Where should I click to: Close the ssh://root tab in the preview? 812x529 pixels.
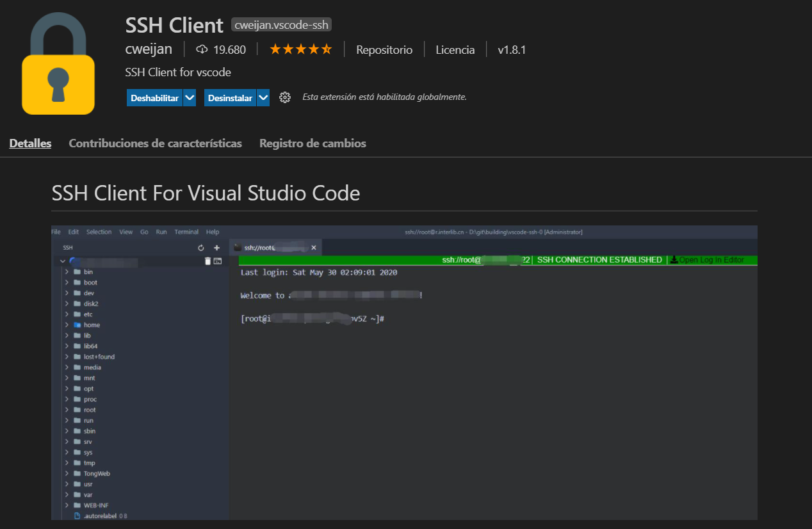(314, 248)
